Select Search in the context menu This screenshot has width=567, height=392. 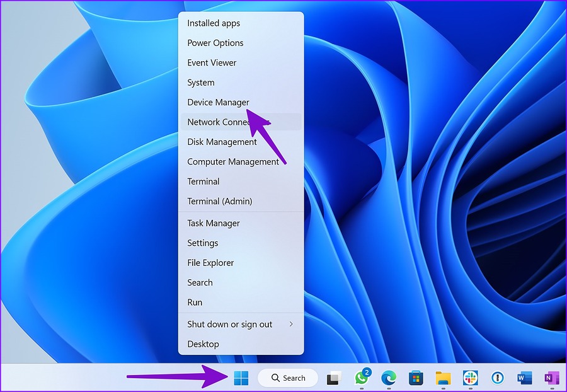click(241, 282)
